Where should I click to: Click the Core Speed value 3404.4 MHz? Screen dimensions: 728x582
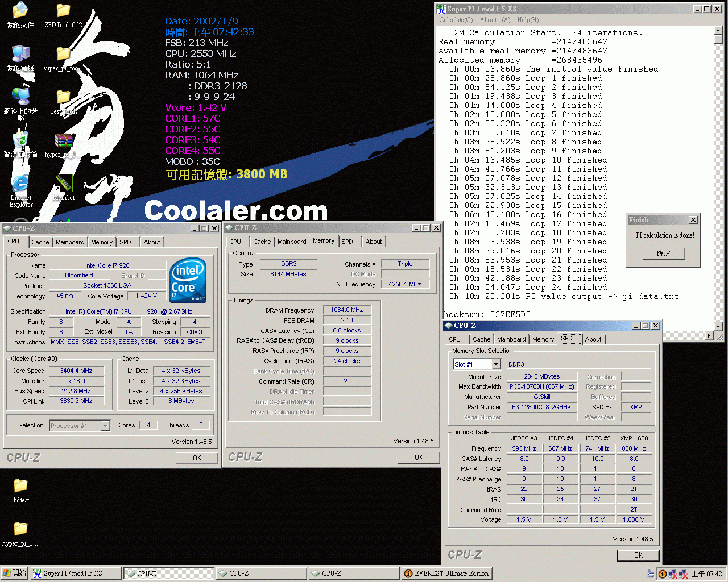click(76, 371)
